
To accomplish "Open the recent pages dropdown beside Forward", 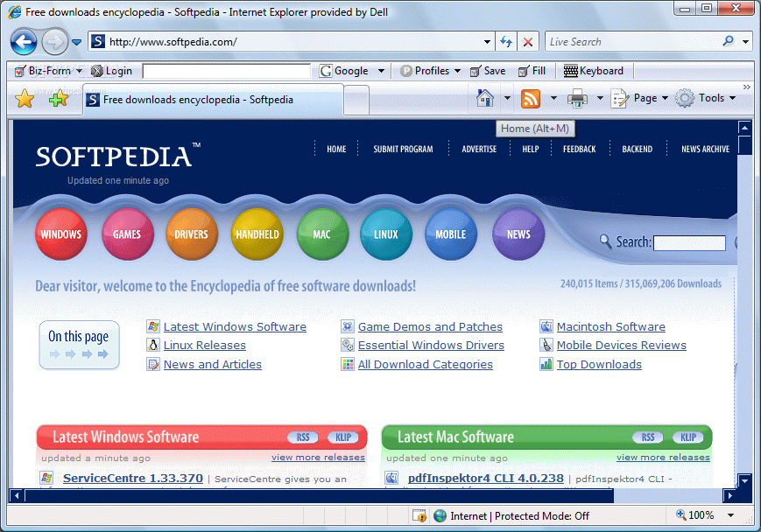I will pos(77,42).
